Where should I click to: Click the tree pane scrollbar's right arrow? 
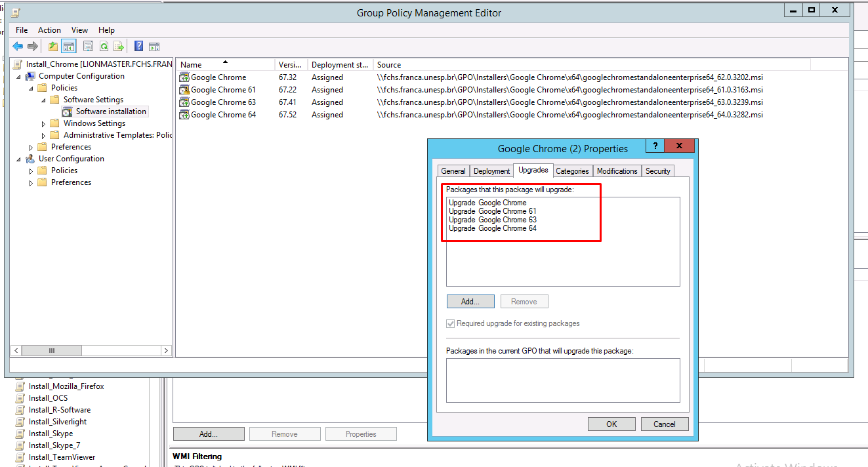pyautogui.click(x=167, y=351)
